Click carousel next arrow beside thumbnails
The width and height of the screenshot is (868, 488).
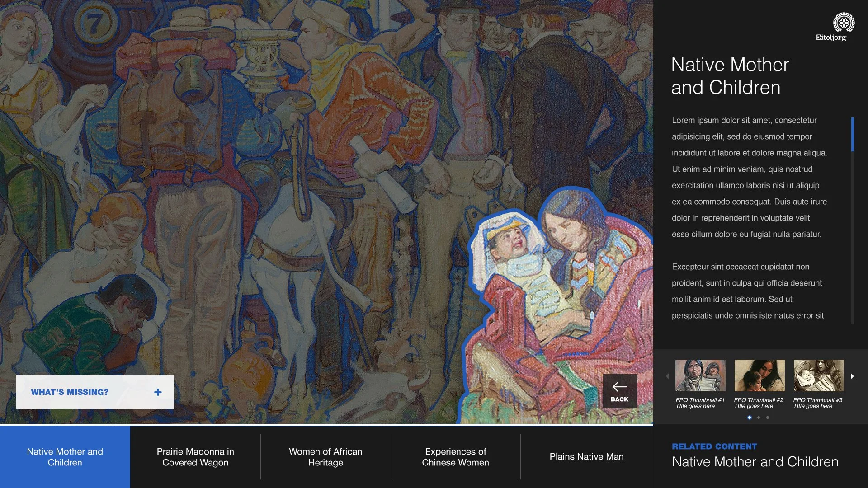852,376
